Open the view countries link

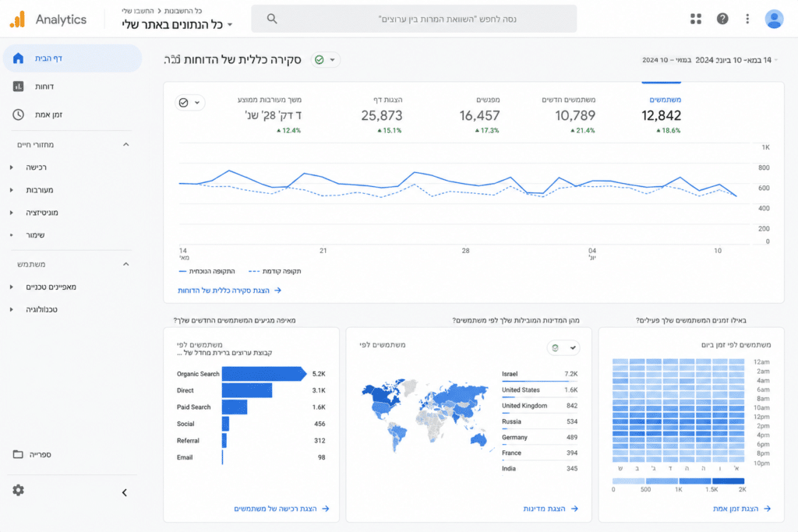(550, 509)
